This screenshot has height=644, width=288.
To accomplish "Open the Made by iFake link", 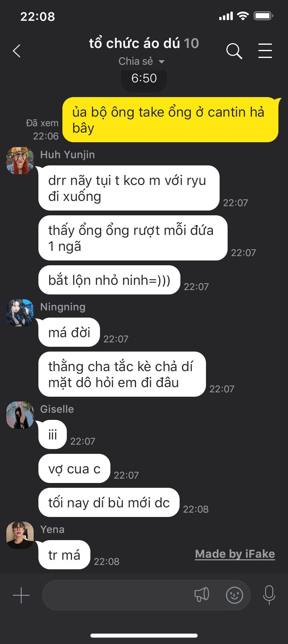I will tap(235, 554).
